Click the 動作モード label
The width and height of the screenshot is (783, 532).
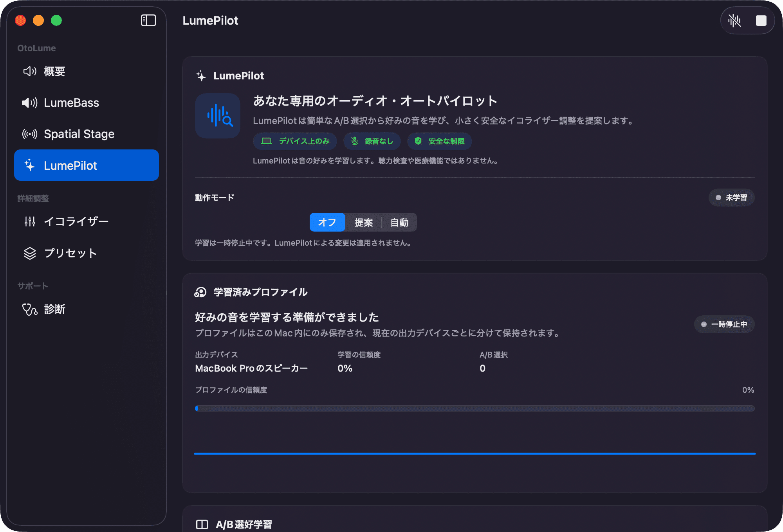tap(215, 198)
